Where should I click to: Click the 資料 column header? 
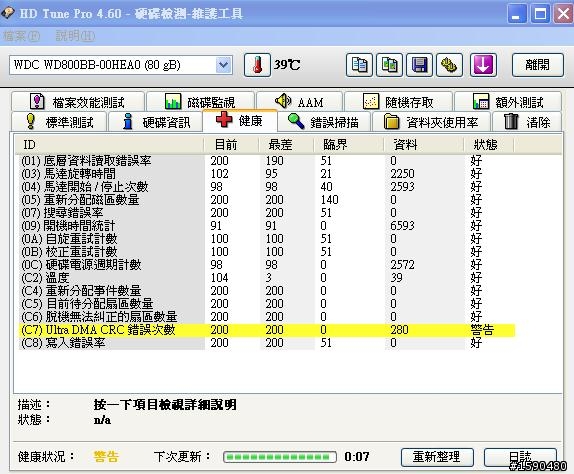point(424,145)
